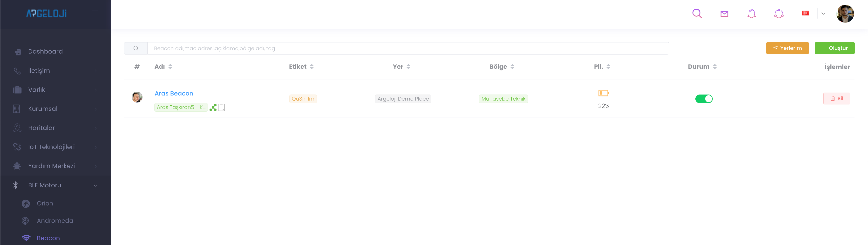Click the square note icon beside tag
Screen dimensions: 868x245
[221, 108]
